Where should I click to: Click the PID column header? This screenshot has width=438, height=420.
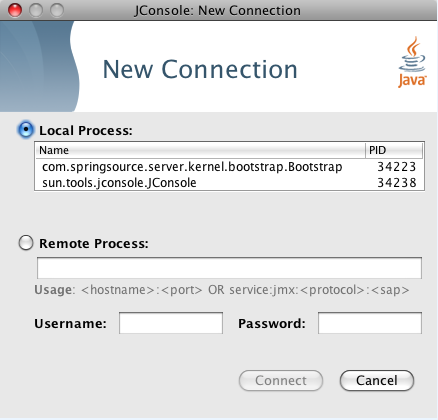394,150
